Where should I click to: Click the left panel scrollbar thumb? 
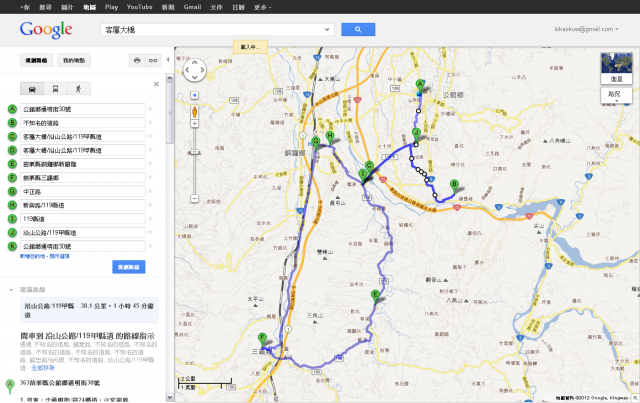pos(170,113)
